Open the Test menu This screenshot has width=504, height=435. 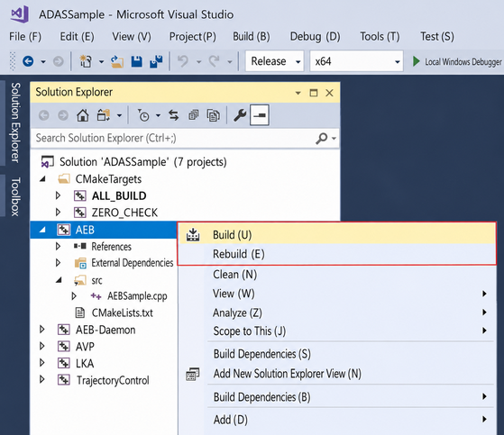click(x=437, y=37)
